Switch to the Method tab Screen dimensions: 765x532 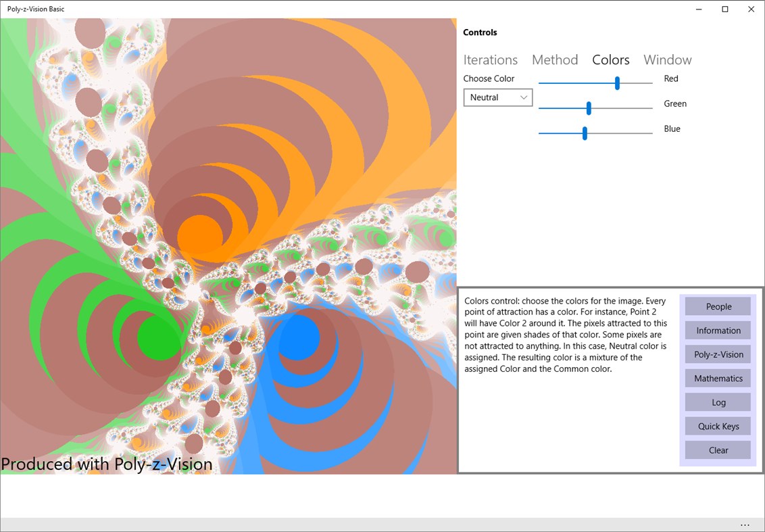[x=555, y=59]
